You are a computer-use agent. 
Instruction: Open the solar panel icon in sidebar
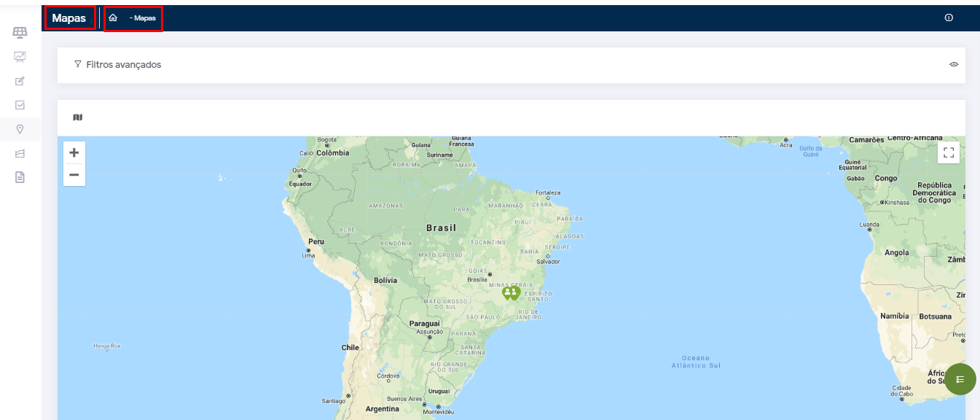pyautogui.click(x=20, y=32)
